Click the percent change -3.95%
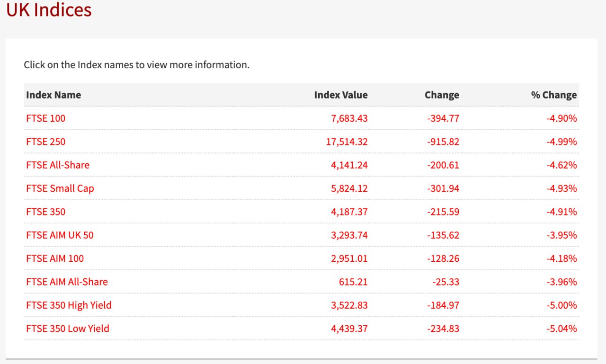 562,235
